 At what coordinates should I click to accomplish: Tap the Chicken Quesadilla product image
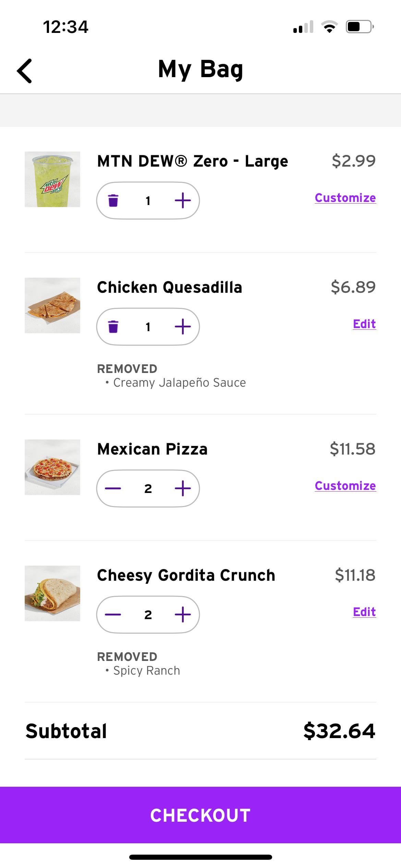pyautogui.click(x=52, y=305)
